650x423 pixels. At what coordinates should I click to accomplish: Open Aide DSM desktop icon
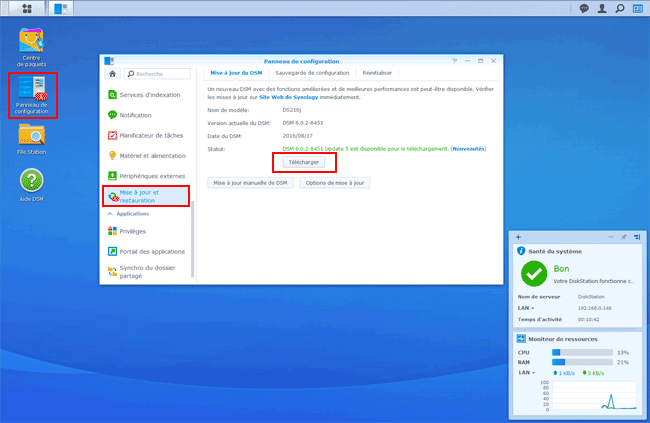[x=32, y=185]
